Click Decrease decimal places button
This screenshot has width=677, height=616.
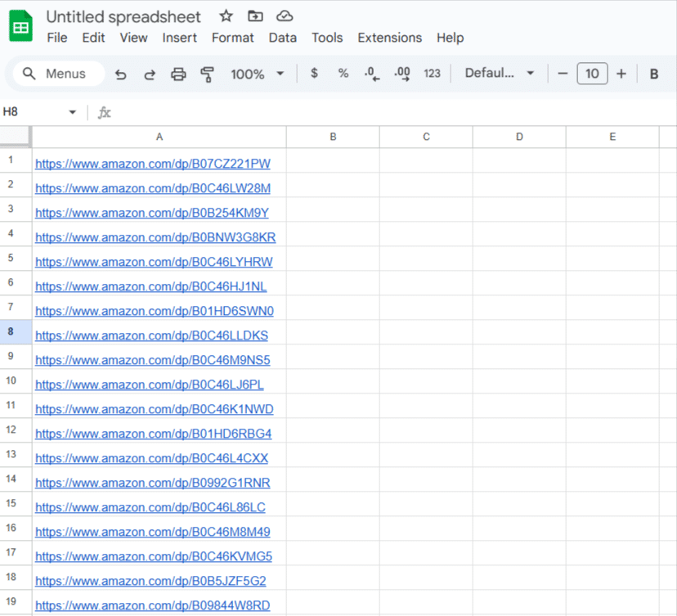[x=372, y=74]
